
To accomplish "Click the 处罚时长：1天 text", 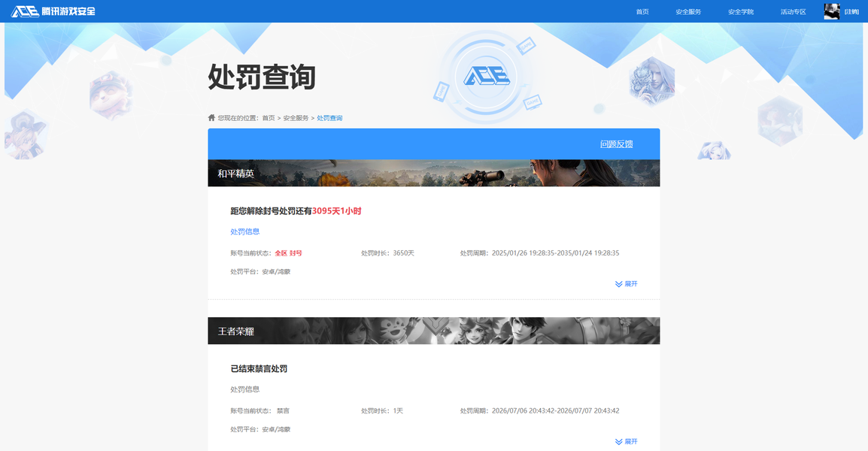I will [x=382, y=410].
